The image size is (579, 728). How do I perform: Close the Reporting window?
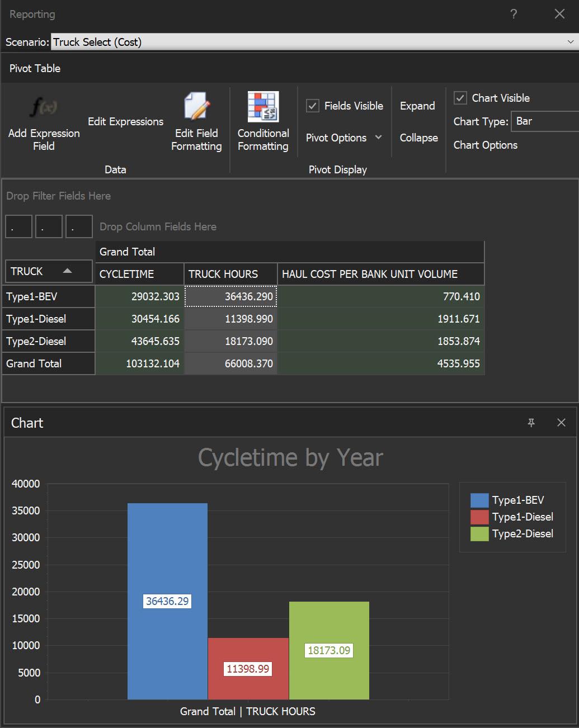[559, 14]
